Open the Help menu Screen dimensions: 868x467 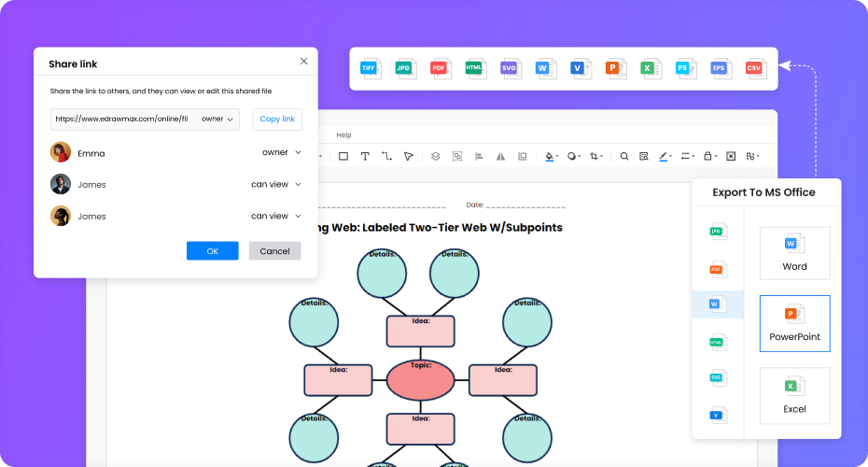[343, 135]
